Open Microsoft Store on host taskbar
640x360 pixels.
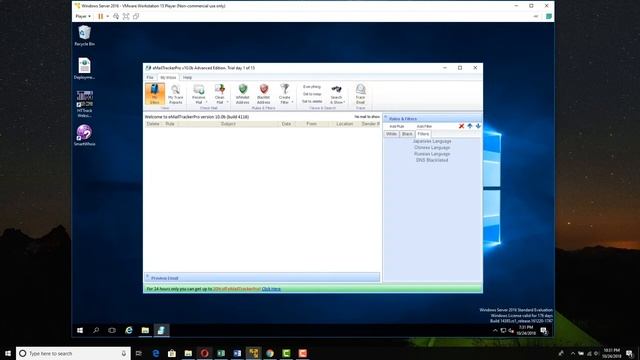(x=172, y=353)
